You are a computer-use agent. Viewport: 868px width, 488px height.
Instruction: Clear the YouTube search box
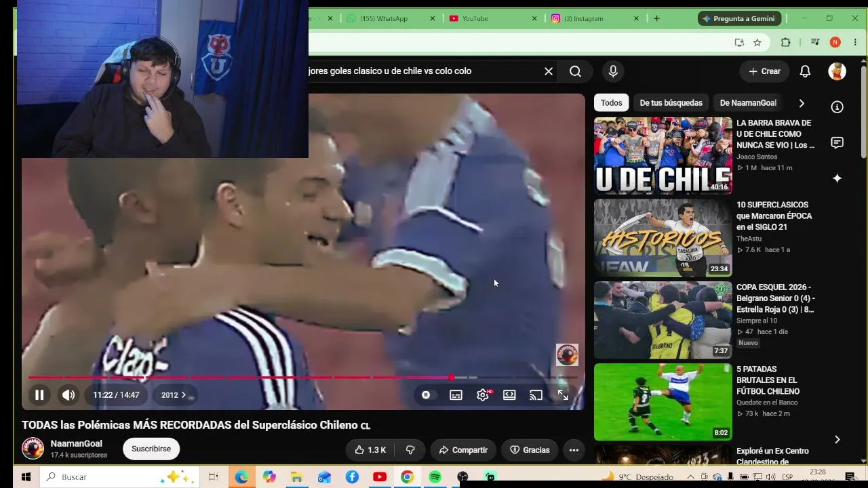[549, 71]
